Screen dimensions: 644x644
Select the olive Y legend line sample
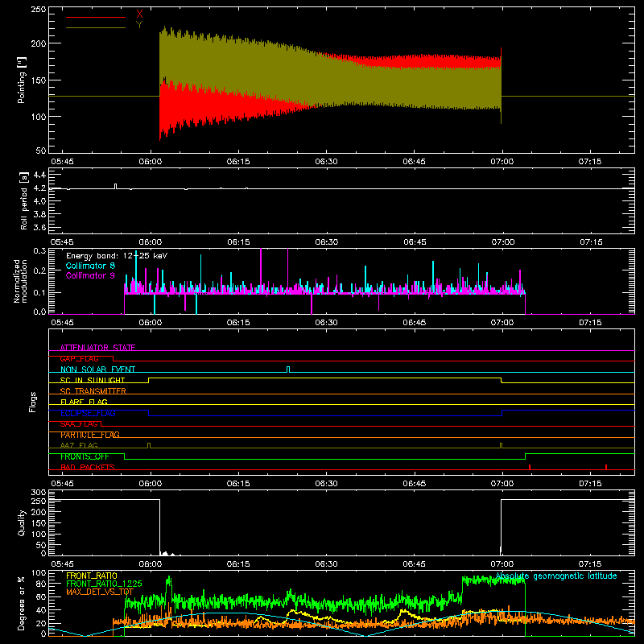(x=96, y=28)
